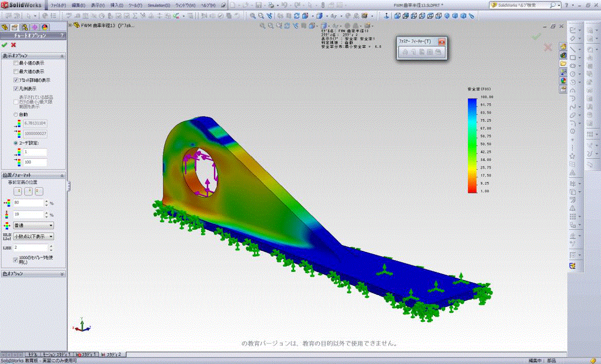
Task: Click the viewport green confirmation checkmark
Action: tap(536, 37)
